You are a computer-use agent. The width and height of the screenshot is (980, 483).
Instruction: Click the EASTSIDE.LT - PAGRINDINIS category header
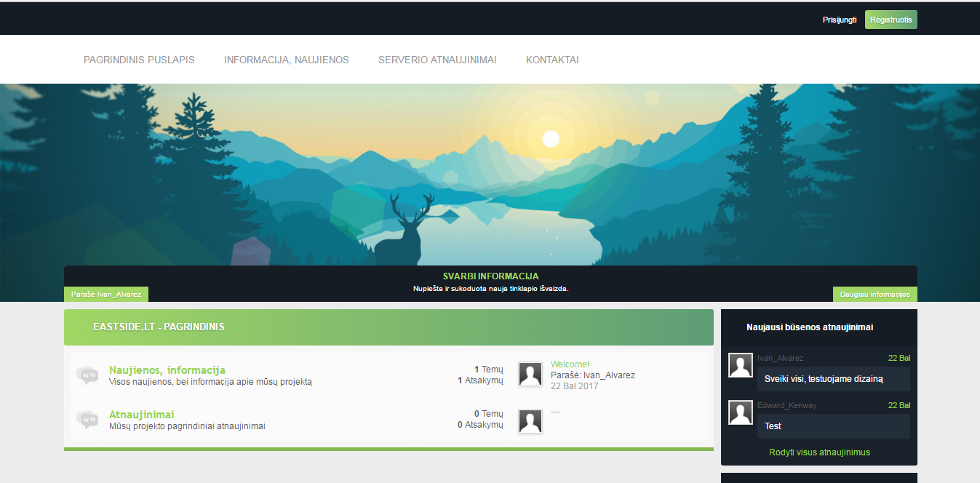tap(389, 327)
